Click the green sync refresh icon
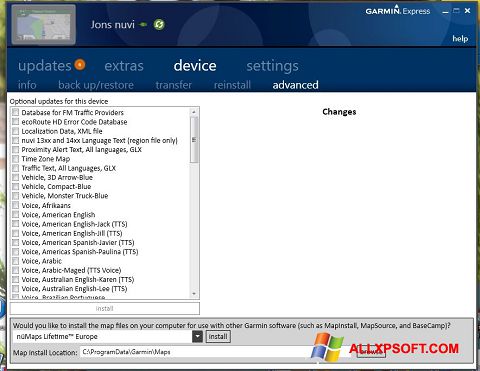The image size is (480, 371). coord(159,24)
